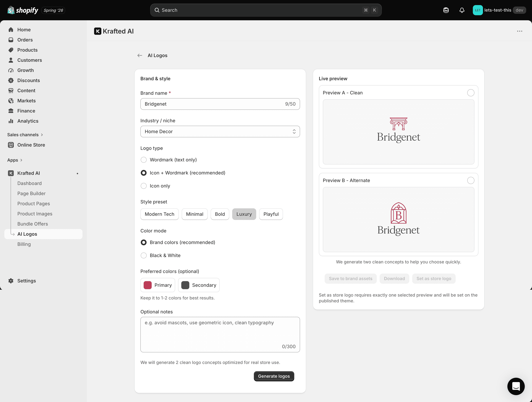Image resolution: width=532 pixels, height=402 pixels.
Task: Click the Markets globe icon
Action: (x=11, y=101)
